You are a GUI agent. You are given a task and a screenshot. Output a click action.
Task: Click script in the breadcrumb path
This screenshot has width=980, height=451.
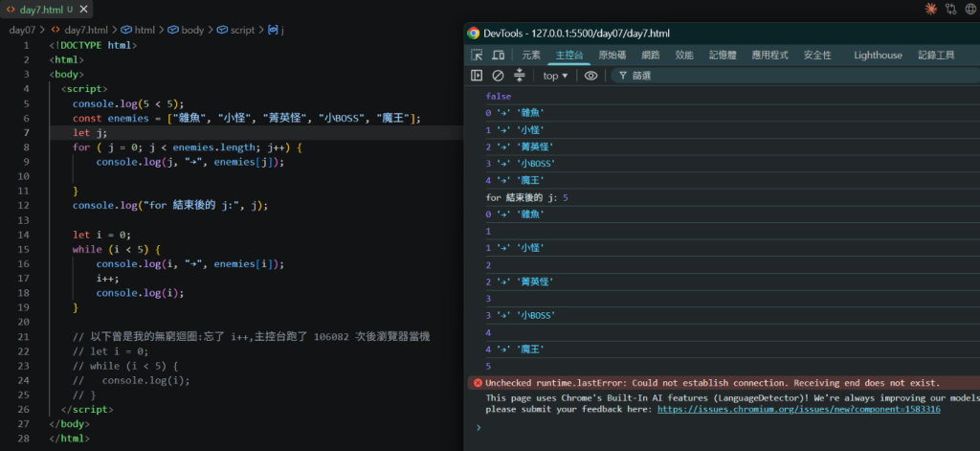point(242,30)
